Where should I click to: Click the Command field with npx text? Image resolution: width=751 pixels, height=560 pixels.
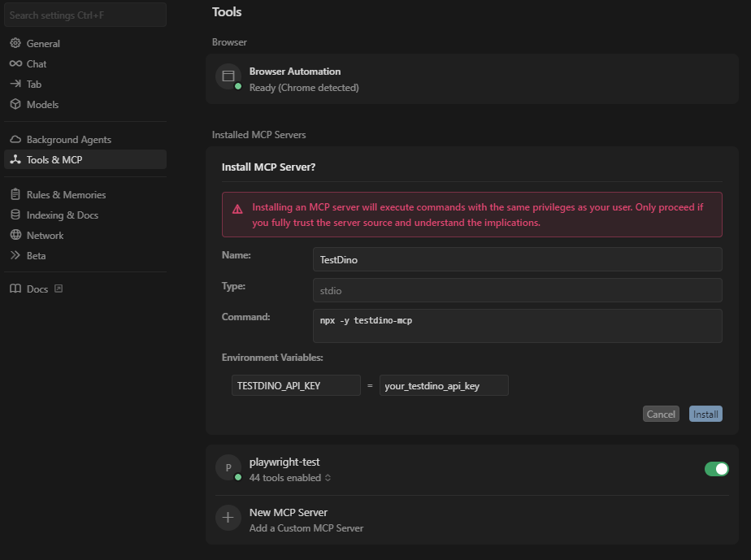[517, 325]
